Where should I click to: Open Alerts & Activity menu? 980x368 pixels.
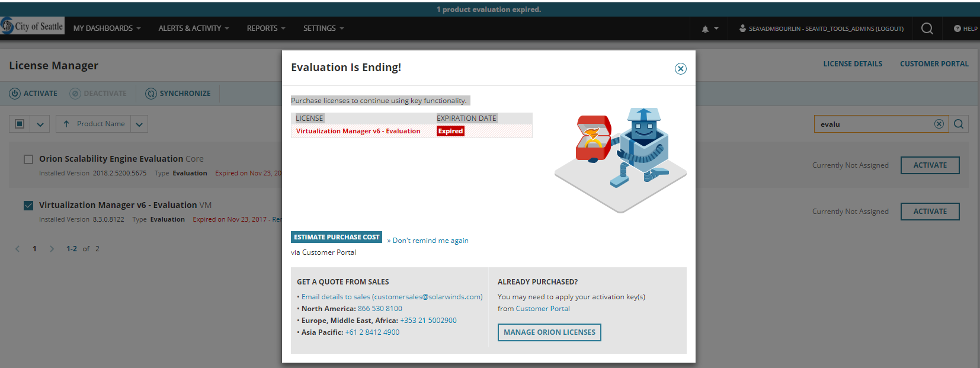[193, 28]
